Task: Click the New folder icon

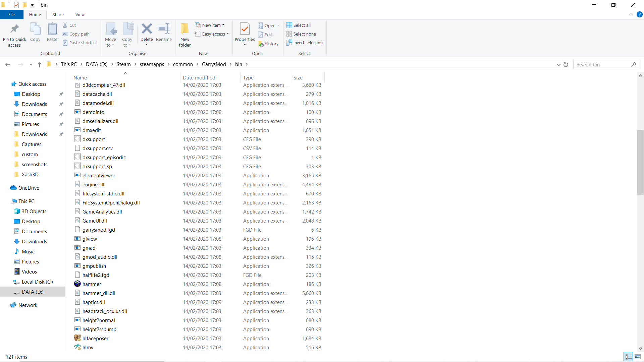Action: click(184, 29)
